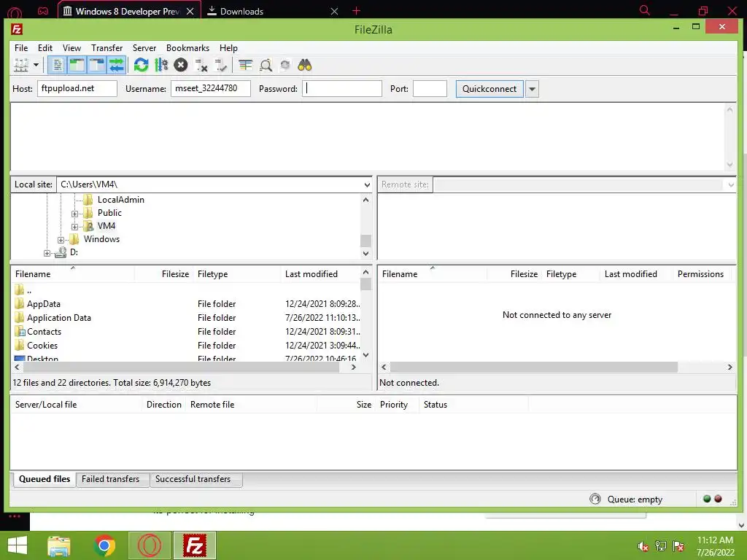Open the Site Manager icon

21,65
